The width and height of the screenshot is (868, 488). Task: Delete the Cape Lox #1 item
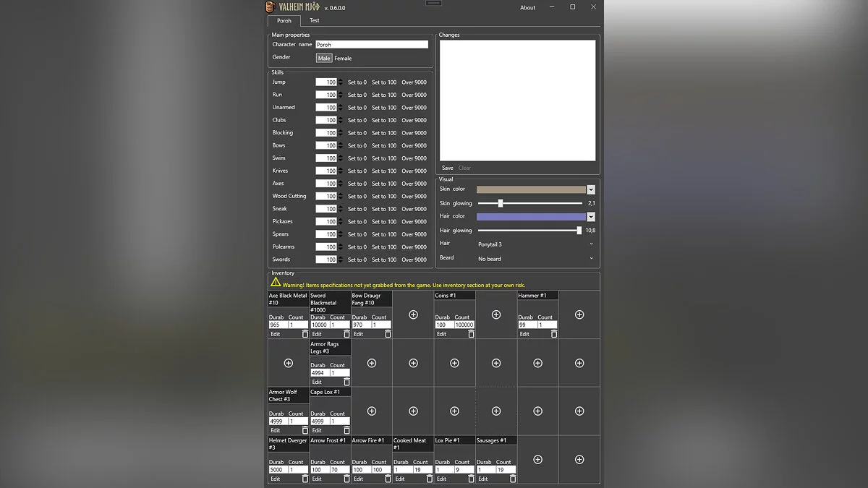pyautogui.click(x=346, y=430)
